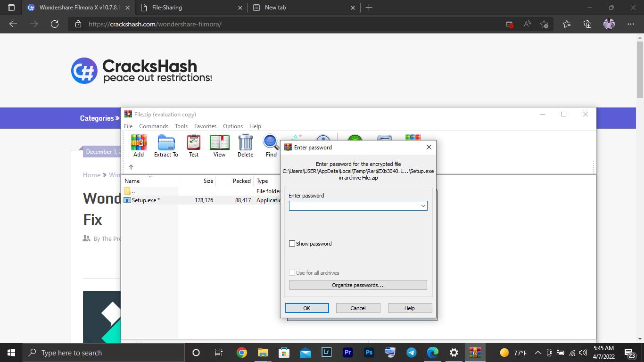Click the Find toolbar icon
The width and height of the screenshot is (644, 362).
click(271, 145)
